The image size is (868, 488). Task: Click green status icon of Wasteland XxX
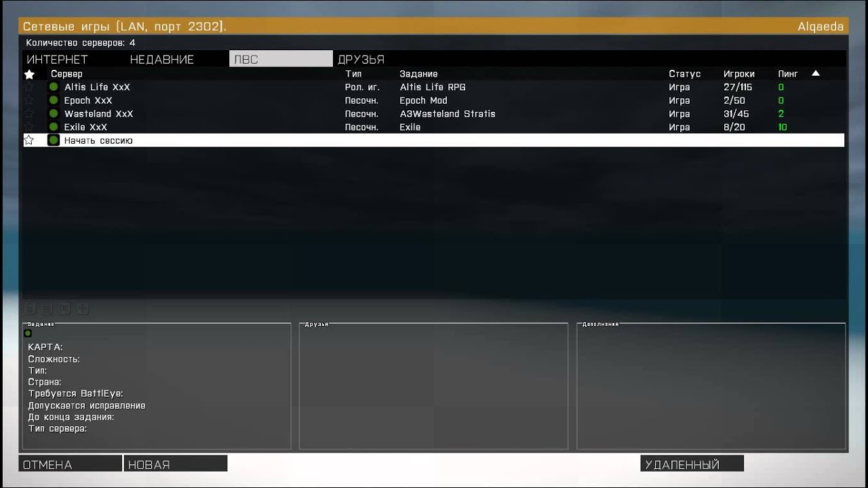(54, 114)
